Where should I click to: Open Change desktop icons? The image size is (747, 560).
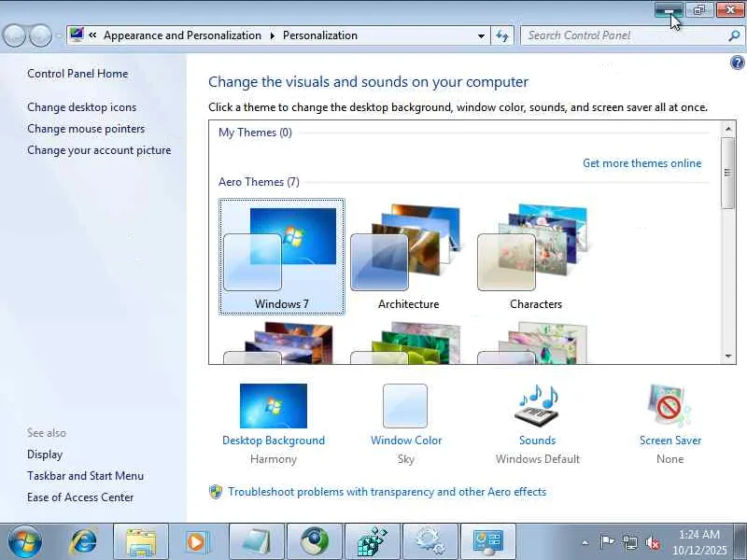(82, 107)
